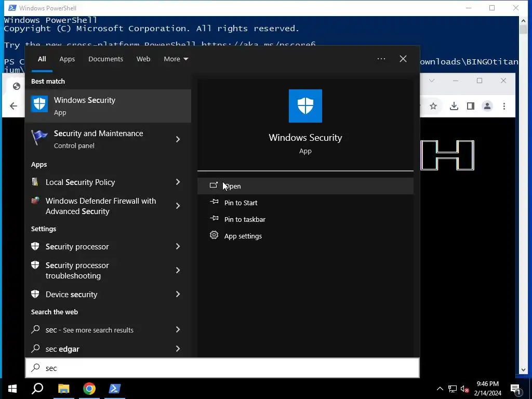532x399 pixels.
Task: Click the Windows Defender Firewall icon
Action: point(35,201)
